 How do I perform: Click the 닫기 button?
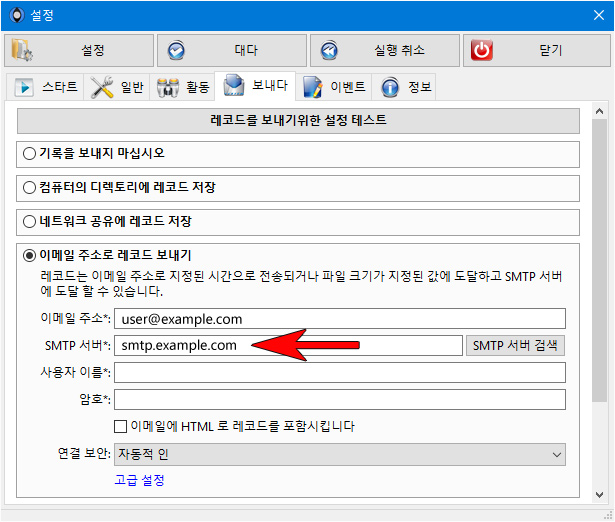coord(537,50)
